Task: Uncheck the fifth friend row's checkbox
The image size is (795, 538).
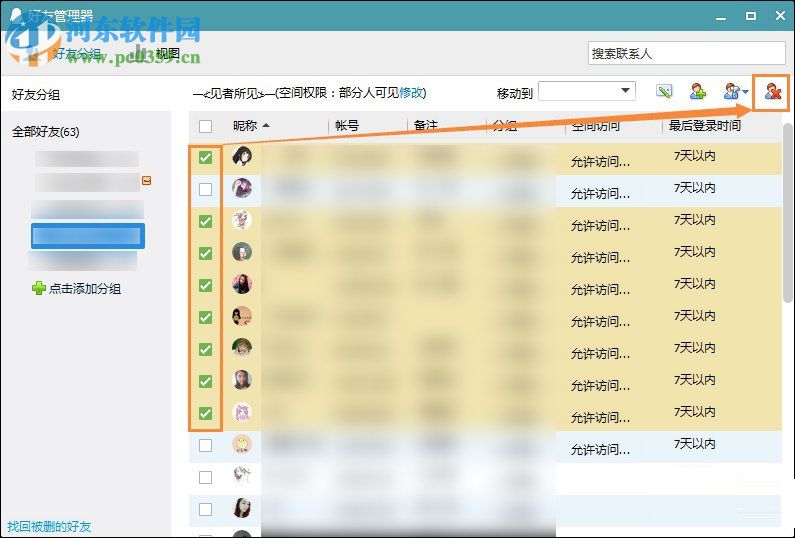Action: tap(205, 285)
